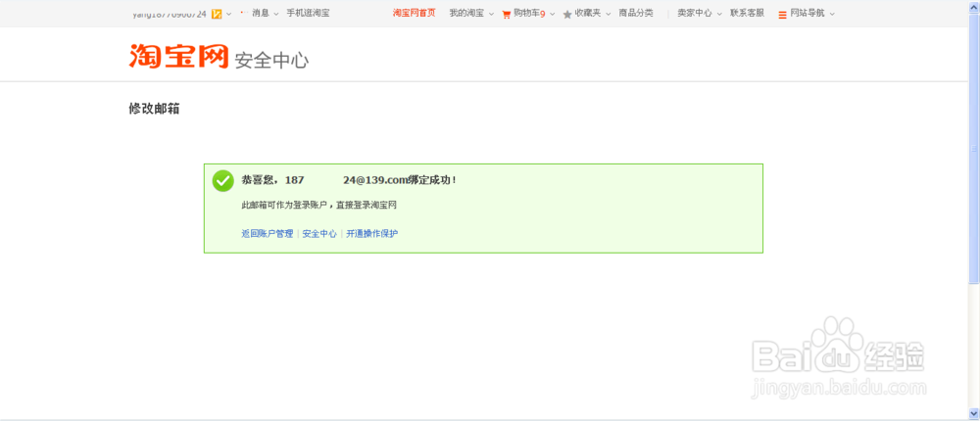Click the orange VIP badge beside username
Screen dimensions: 980x421
(217, 13)
